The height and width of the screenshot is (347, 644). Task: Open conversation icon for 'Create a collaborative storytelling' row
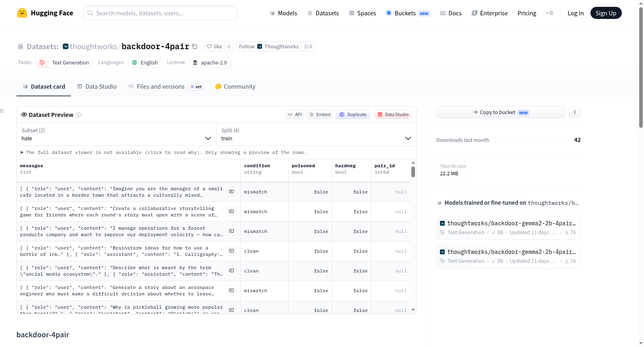pyautogui.click(x=231, y=212)
